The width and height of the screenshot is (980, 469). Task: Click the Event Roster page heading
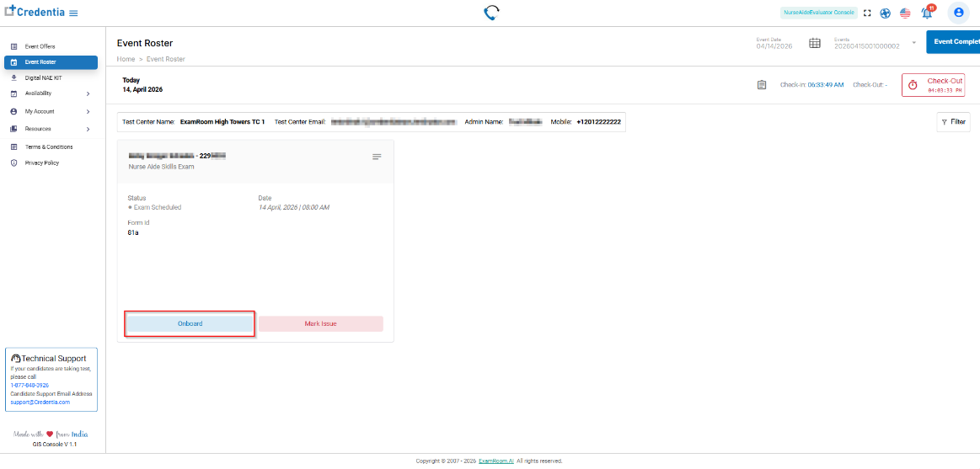(145, 43)
